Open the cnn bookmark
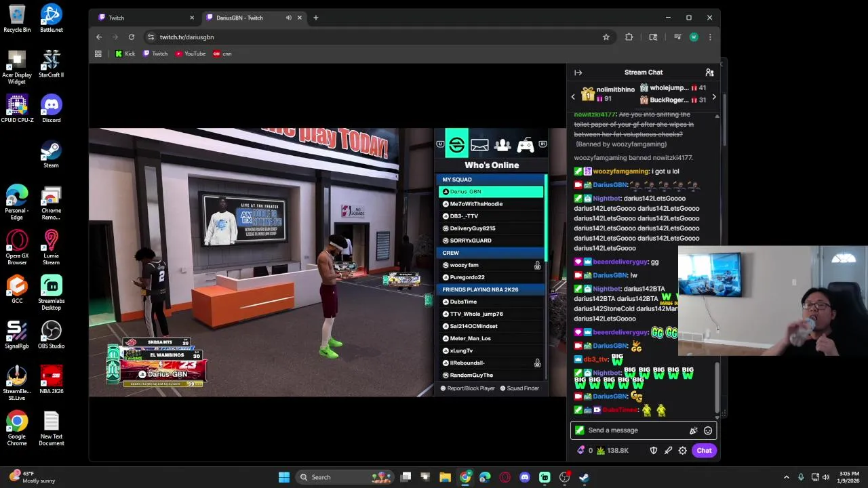The image size is (868, 488). pos(222,54)
